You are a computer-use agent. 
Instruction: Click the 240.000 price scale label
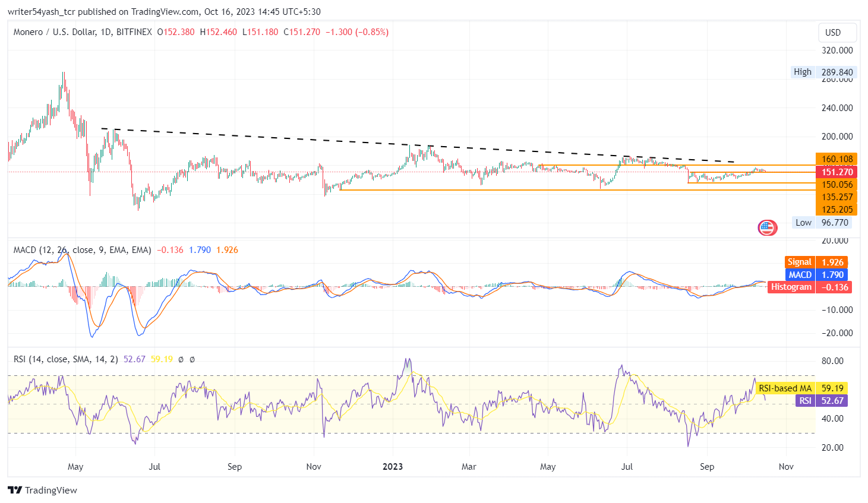pos(837,108)
